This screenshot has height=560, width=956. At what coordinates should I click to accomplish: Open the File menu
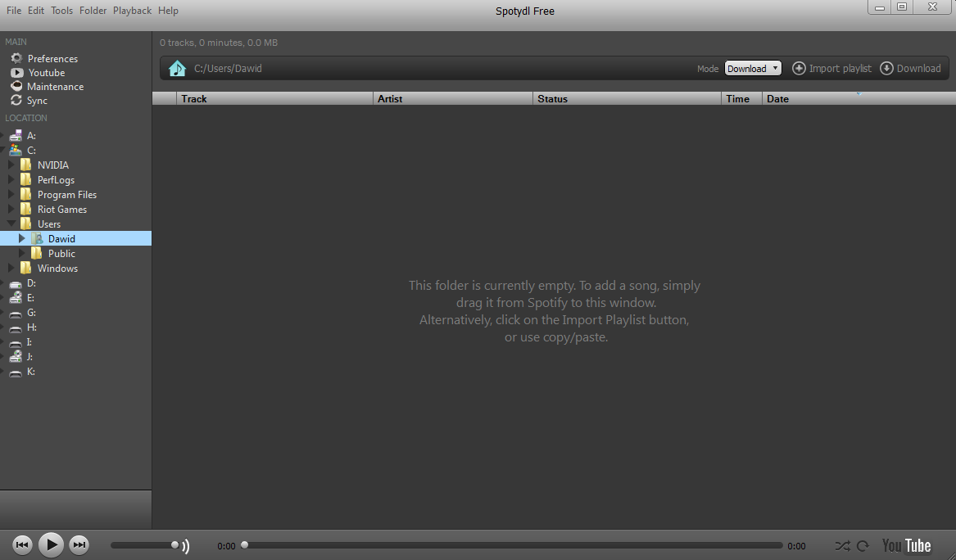click(13, 11)
